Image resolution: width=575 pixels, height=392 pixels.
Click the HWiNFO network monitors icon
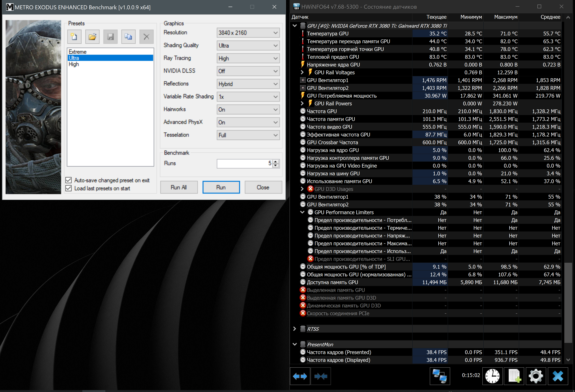[440, 376]
